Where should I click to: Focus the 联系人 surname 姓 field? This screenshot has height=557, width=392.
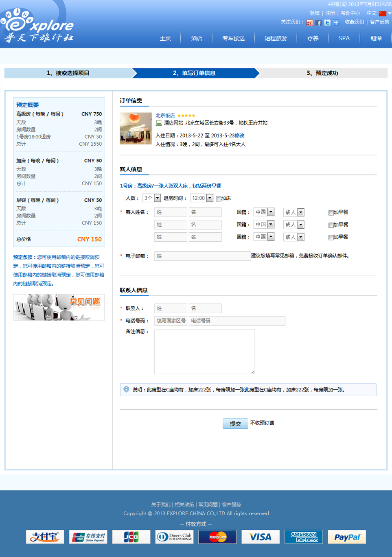tap(171, 308)
